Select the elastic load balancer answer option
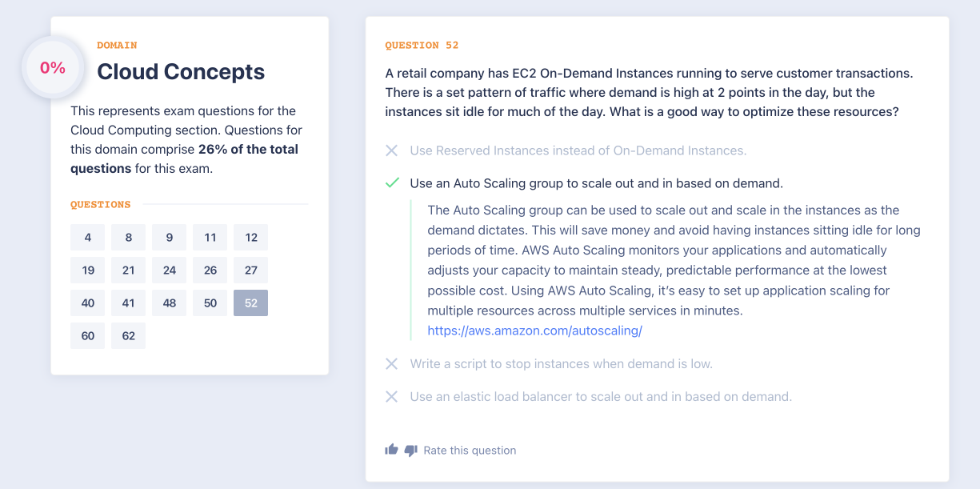 point(601,397)
